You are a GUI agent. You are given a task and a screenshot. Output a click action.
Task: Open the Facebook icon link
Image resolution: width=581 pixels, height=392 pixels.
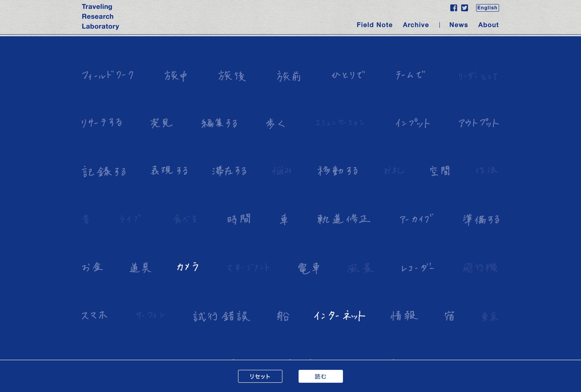[x=454, y=8]
